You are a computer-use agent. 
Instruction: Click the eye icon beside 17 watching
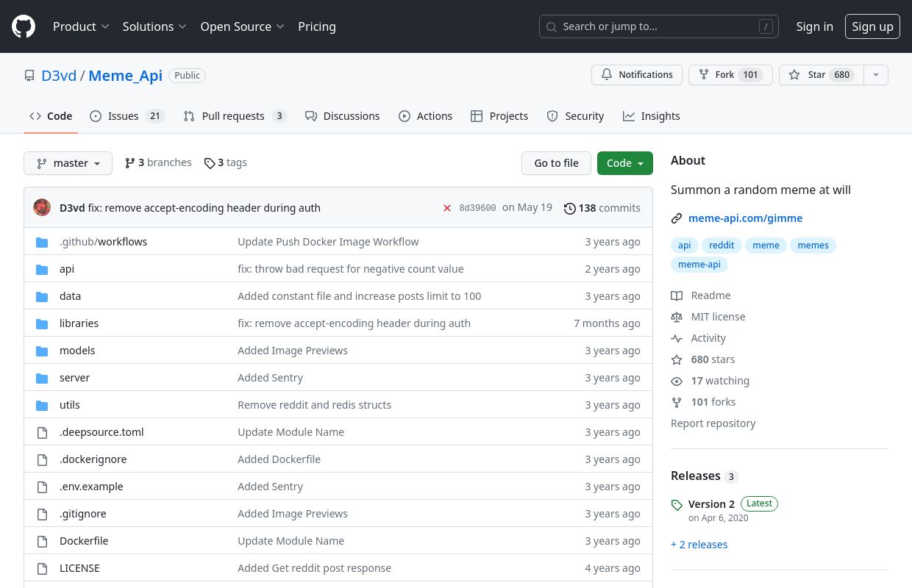[677, 381]
